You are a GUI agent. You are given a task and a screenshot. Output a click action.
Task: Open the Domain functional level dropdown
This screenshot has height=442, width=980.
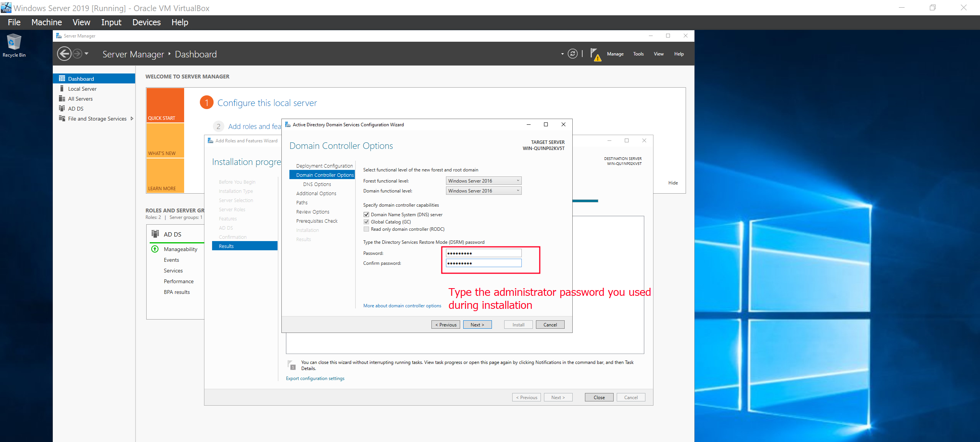[483, 191]
